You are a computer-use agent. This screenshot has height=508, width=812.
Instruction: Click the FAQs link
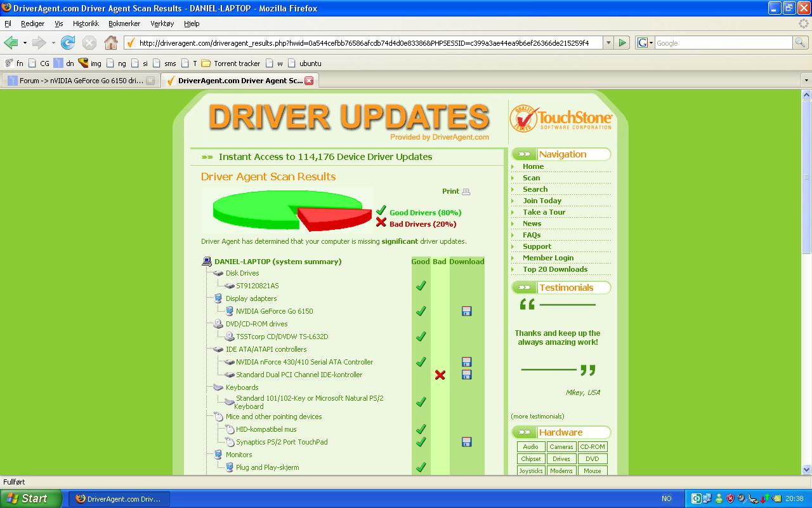coord(532,235)
